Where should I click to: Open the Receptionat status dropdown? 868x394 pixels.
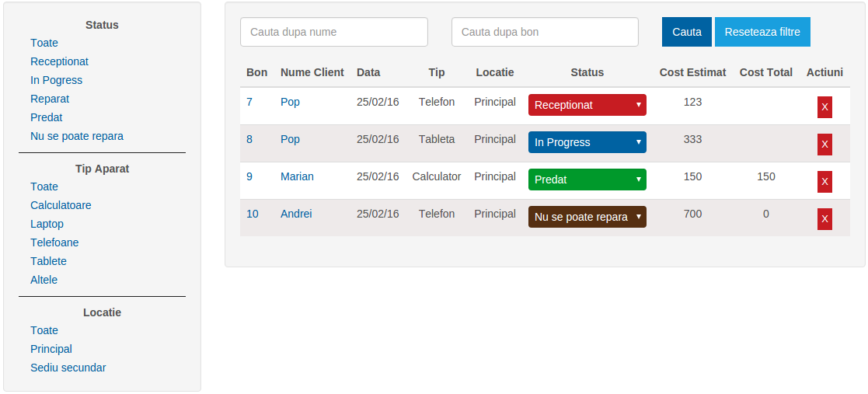click(x=587, y=105)
